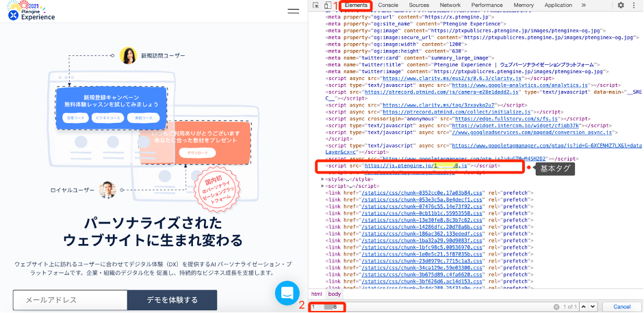Click the Ptengine Experience logo

tap(31, 11)
